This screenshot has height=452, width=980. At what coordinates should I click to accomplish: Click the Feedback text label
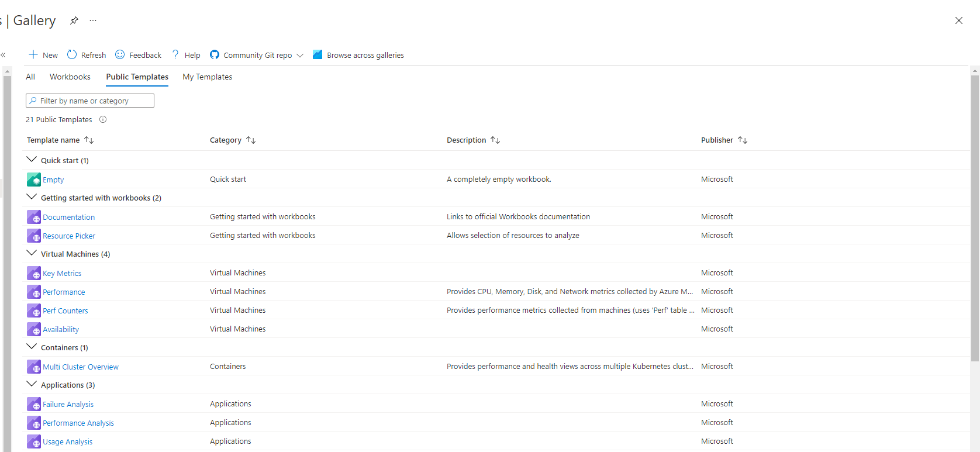click(146, 56)
